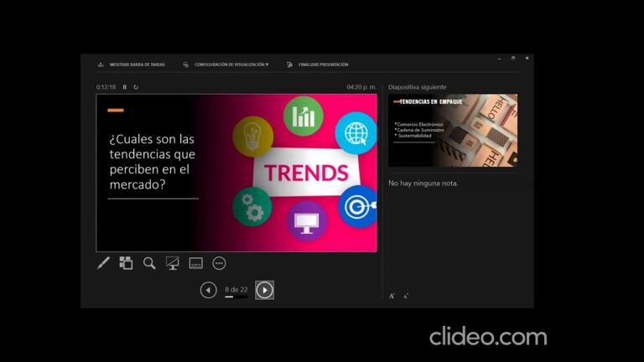Viewport: 644px width, 362px height.
Task: Click the current TRENDS slide preview
Action: 236,173
